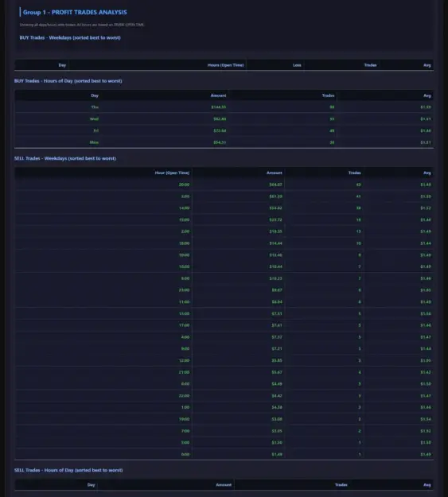Click the $7.51 amount cell
Screen dimensions: 448x497
coord(277,313)
